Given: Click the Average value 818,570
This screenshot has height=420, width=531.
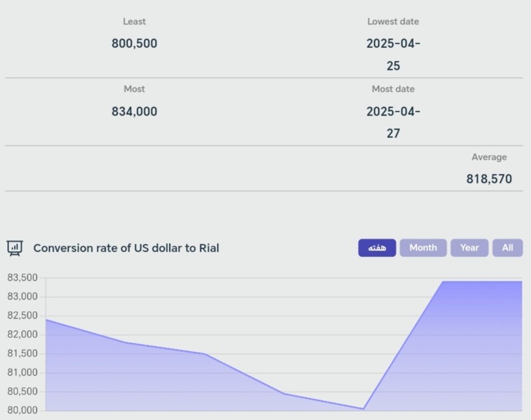Looking at the screenshot, I should coord(489,179).
